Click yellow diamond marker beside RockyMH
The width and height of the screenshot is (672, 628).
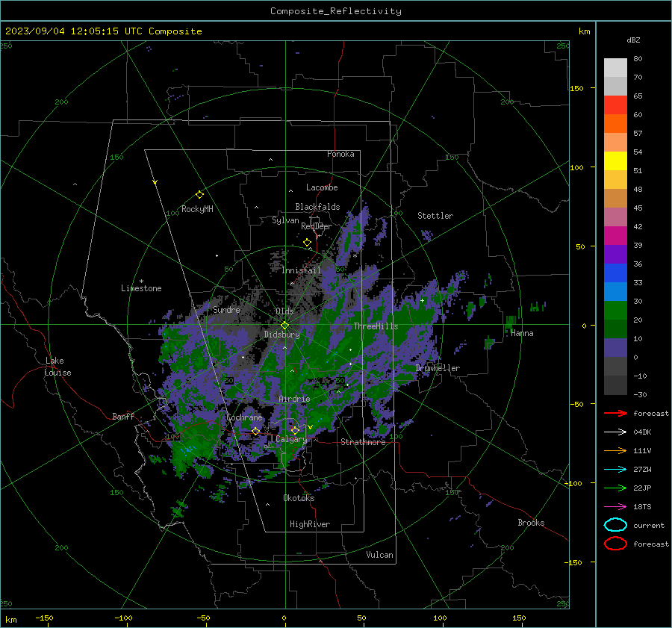199,195
